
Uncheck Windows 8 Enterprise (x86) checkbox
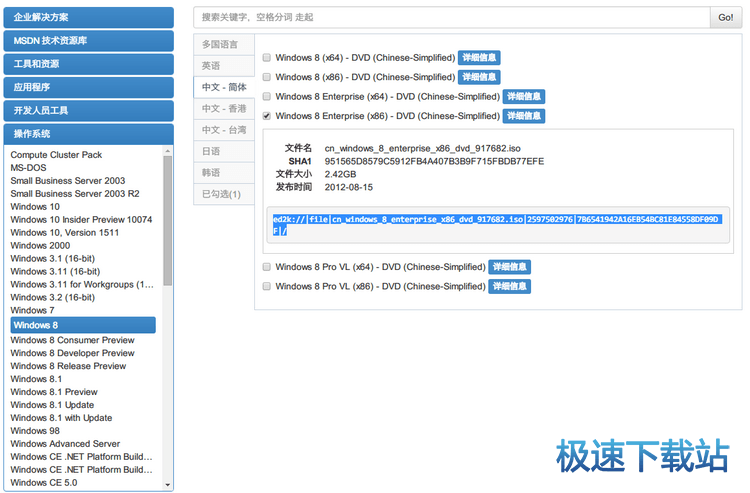(x=267, y=116)
